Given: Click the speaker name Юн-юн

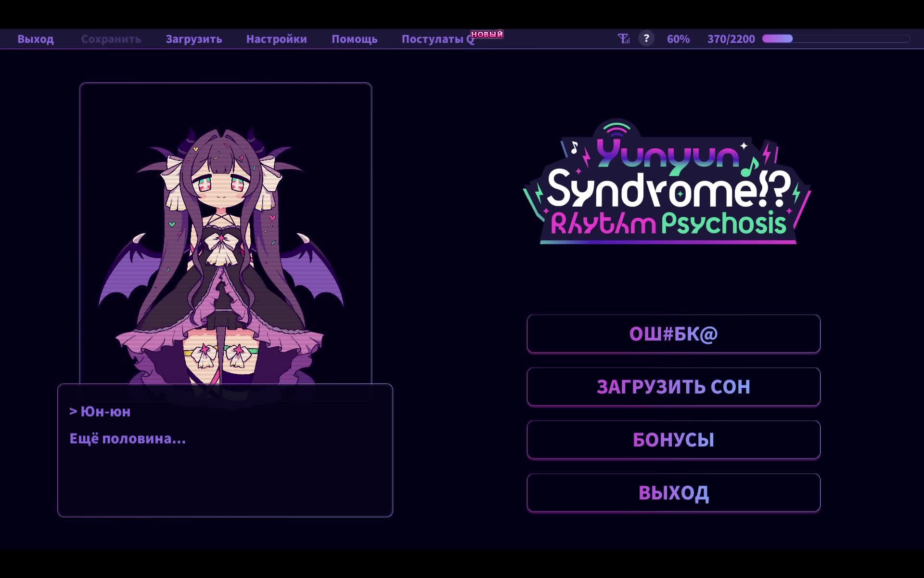Looking at the screenshot, I should click(x=105, y=412).
